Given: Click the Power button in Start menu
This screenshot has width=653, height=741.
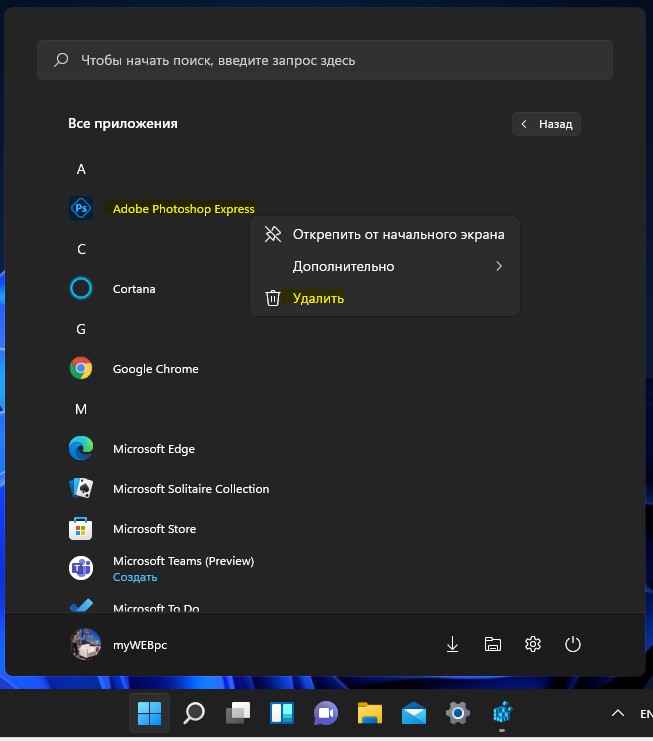Looking at the screenshot, I should [x=573, y=644].
